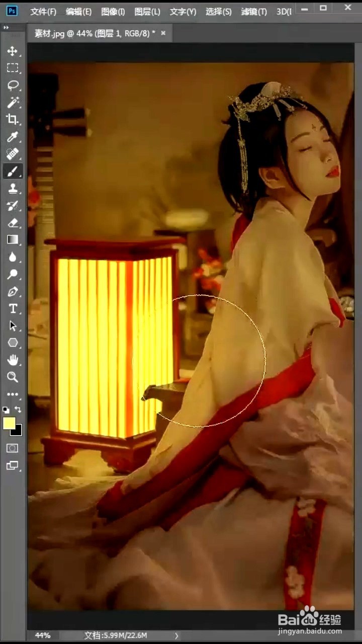
Task: Select the Eyedropper tool
Action: tap(13, 136)
